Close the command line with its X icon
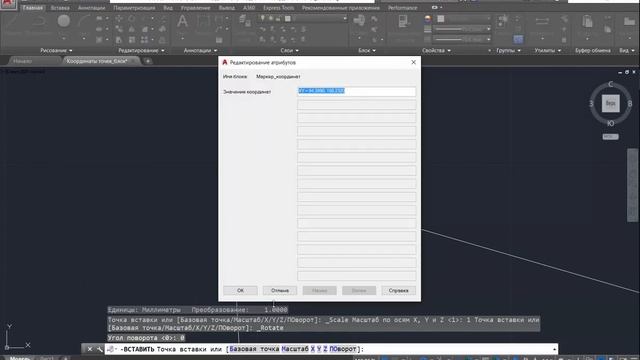Viewport: 640px width, 360px height. click(90, 349)
